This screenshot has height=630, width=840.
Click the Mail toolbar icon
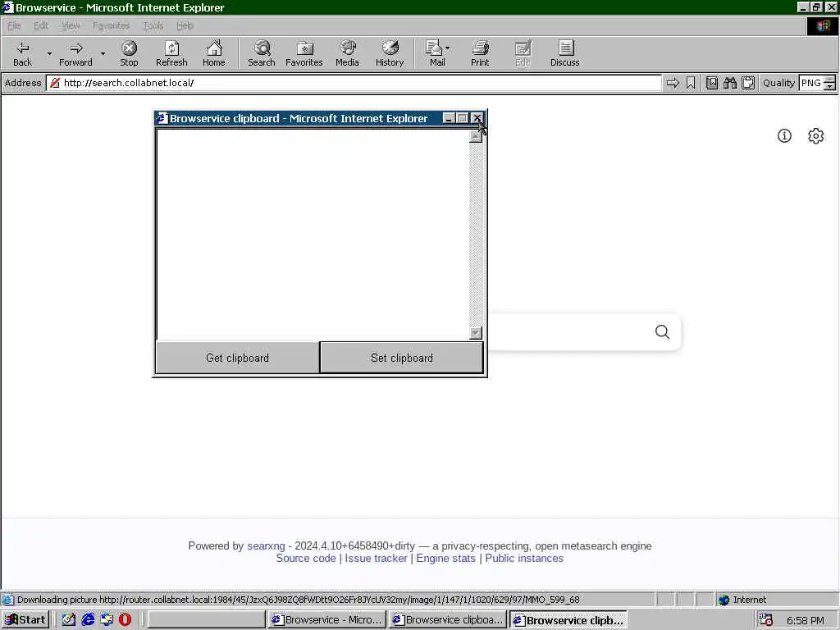(435, 53)
